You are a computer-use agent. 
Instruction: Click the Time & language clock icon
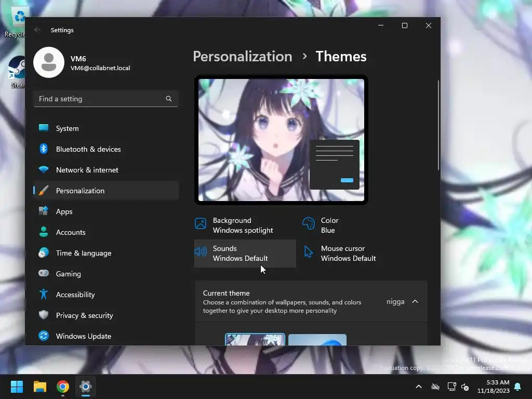pyautogui.click(x=44, y=253)
